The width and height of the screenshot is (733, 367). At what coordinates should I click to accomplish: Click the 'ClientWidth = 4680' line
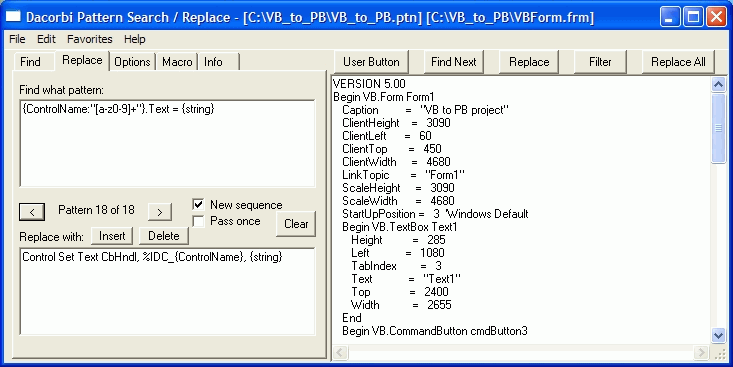[x=396, y=162]
